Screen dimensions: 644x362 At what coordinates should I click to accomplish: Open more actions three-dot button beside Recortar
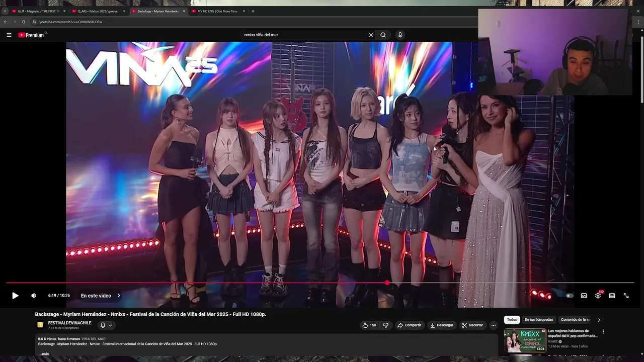494,325
